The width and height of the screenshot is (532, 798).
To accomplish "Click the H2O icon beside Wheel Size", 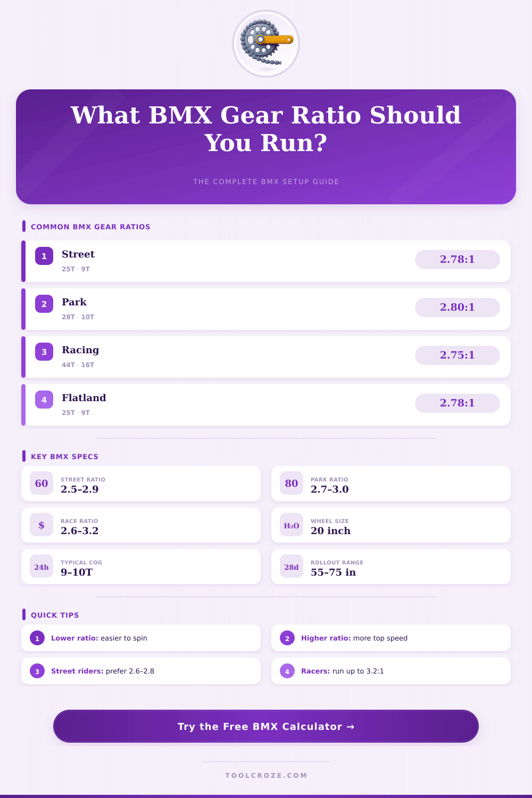I will (x=292, y=525).
